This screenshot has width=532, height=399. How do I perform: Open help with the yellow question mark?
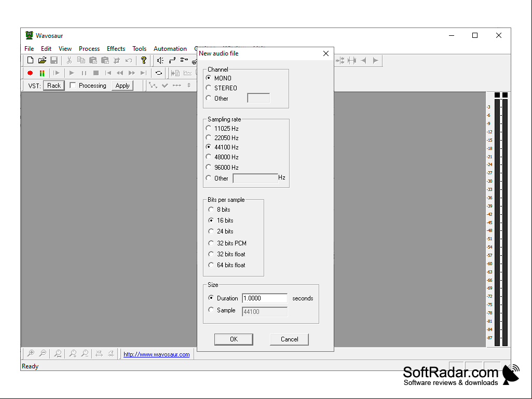point(144,60)
